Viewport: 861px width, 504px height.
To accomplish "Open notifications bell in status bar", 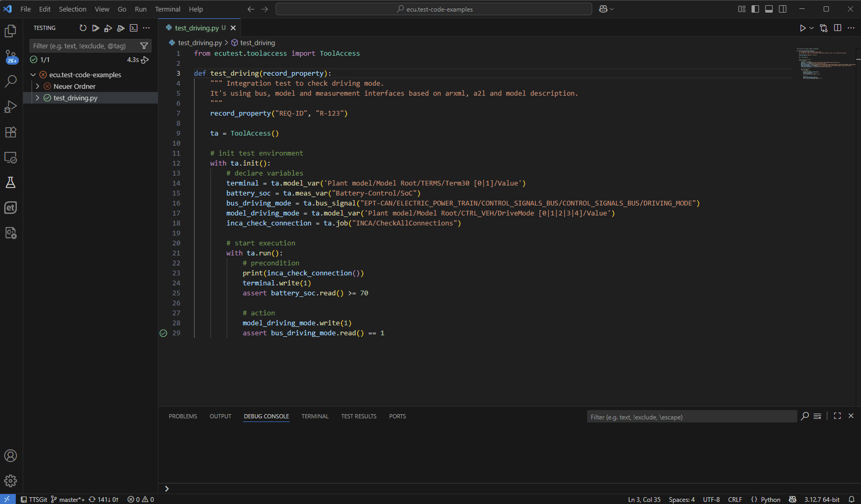I will [852, 499].
